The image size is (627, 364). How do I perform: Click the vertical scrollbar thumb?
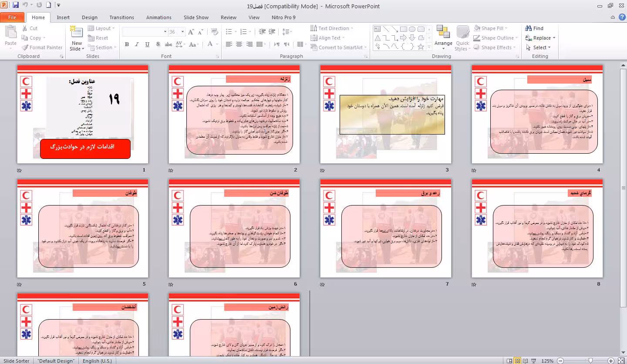[x=623, y=188]
